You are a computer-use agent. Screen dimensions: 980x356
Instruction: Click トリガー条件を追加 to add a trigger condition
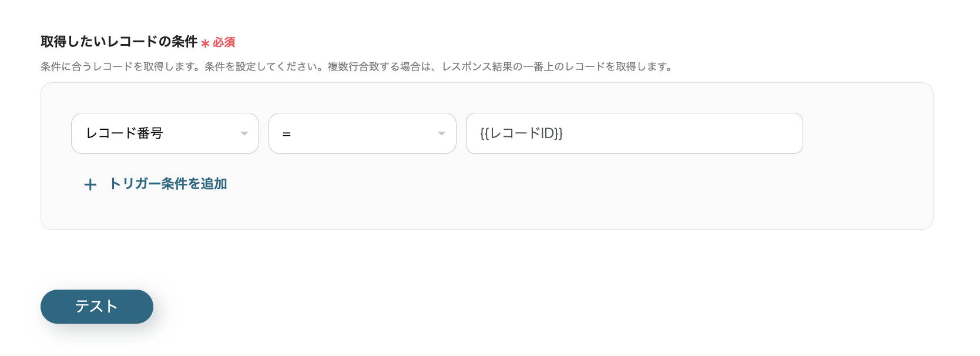(x=168, y=184)
